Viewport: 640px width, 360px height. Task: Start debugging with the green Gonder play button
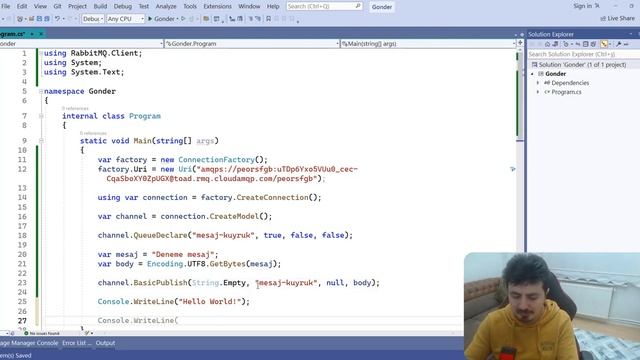[x=161, y=19]
